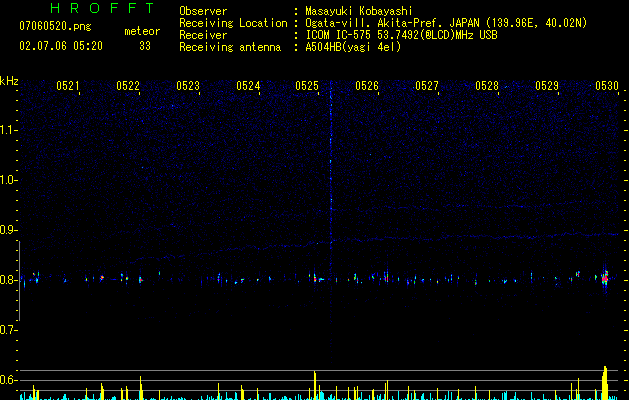
Task: Click the 0530 time marker
Action: coord(607,86)
